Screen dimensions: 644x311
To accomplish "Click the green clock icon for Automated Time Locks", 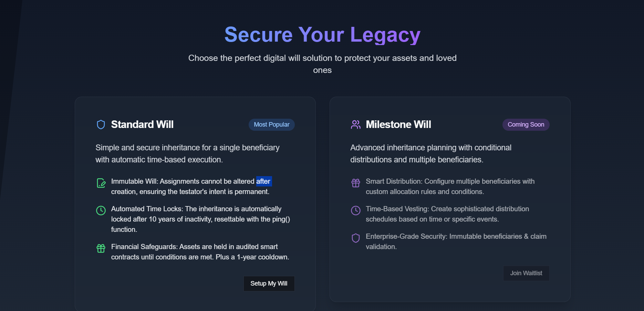I will [x=101, y=211].
